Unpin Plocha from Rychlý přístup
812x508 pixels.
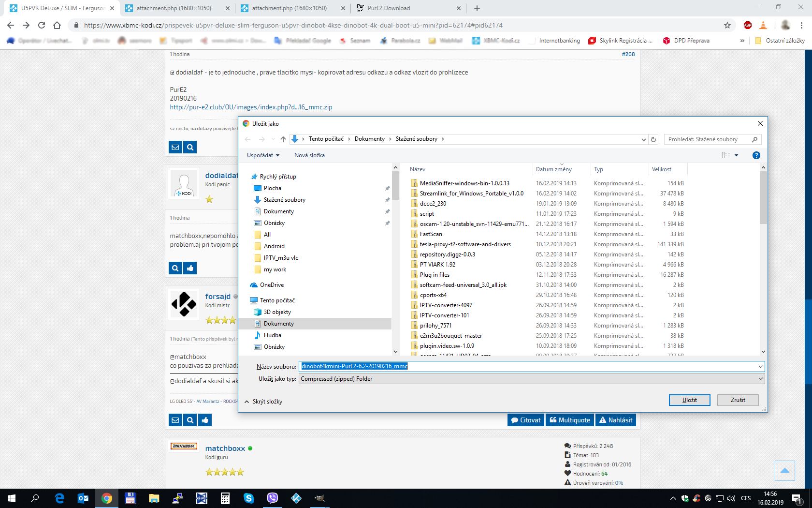click(x=387, y=188)
